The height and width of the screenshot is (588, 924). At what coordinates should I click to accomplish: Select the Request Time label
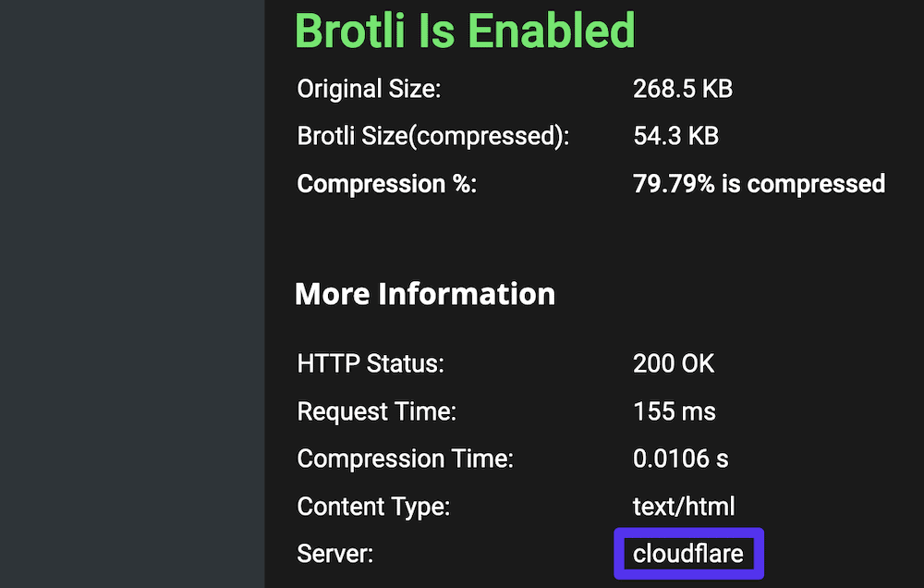pyautogui.click(x=377, y=411)
